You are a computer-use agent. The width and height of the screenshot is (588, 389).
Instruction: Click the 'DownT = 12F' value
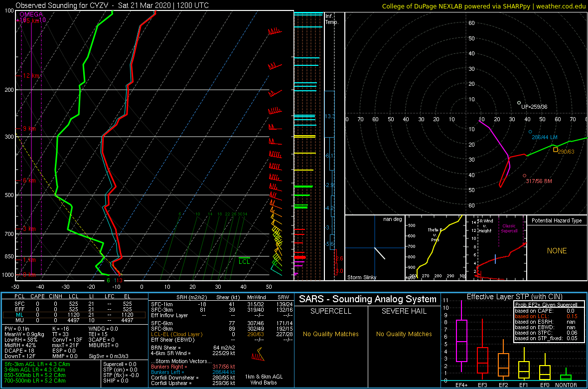(x=20, y=357)
